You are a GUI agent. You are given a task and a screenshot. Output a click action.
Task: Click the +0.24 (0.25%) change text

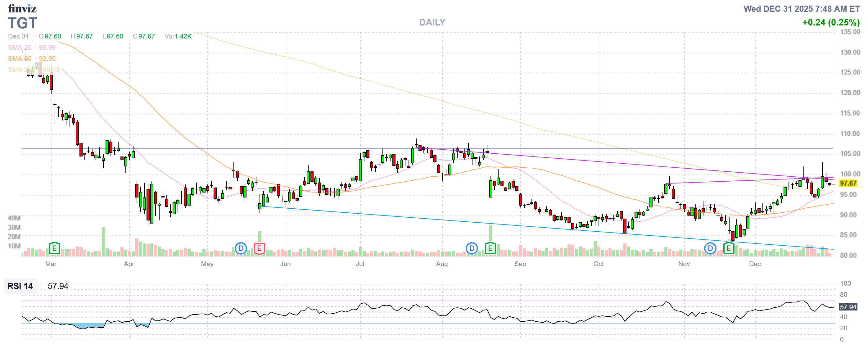pyautogui.click(x=831, y=23)
